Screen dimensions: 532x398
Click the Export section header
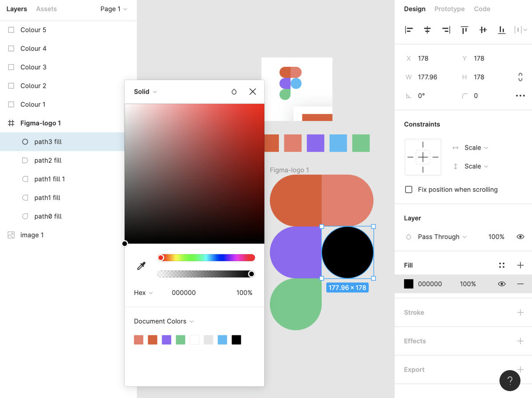tap(414, 370)
